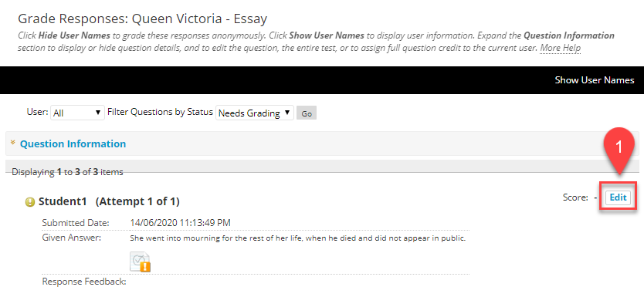Screen dimensions: 644x297
Task: Expand the Question Information section
Action: [x=12, y=143]
